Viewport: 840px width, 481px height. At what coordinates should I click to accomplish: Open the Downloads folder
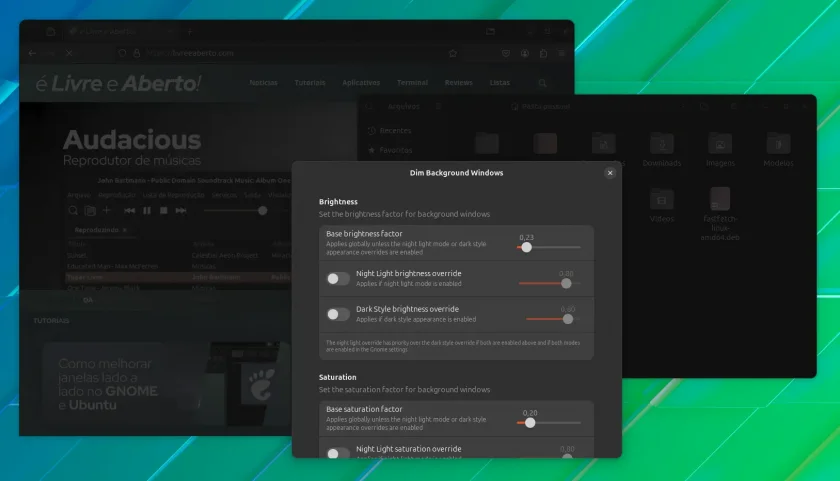click(662, 151)
